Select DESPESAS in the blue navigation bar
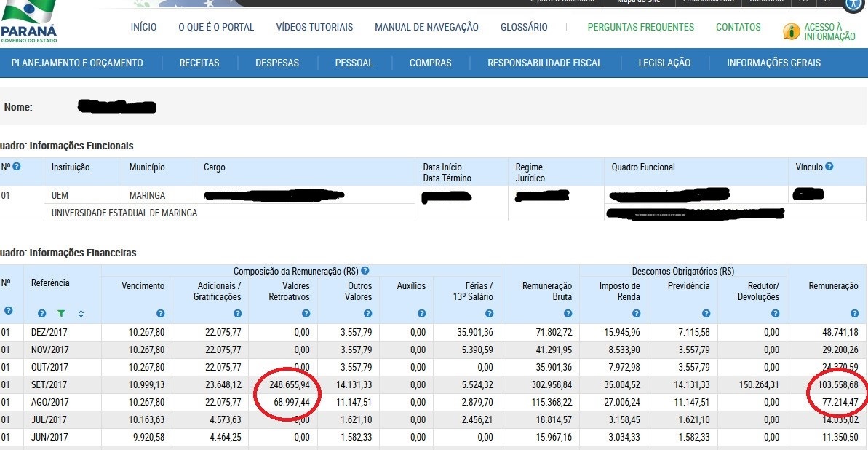Viewport: 868px width, 450px height. pos(276,63)
